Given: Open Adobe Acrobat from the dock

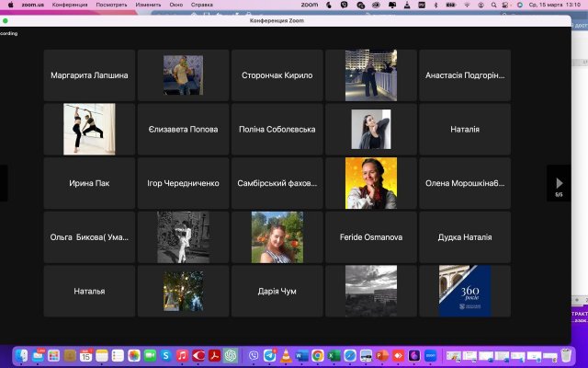Looking at the screenshot, I should tap(214, 355).
